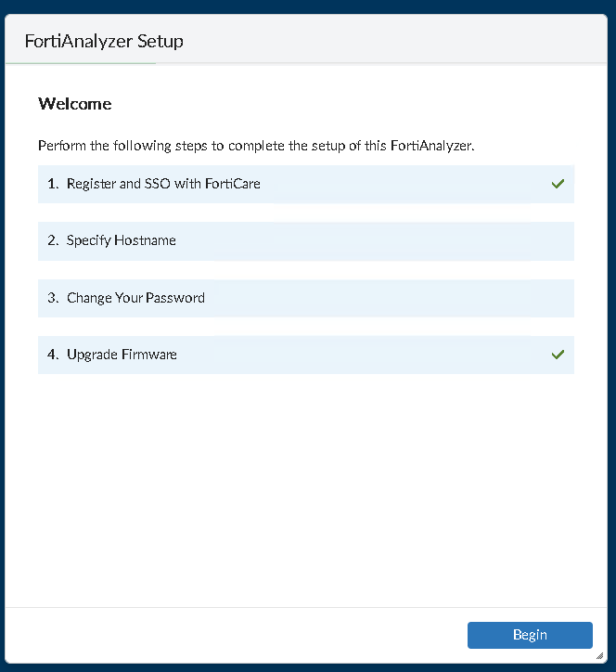Click the blank dialog area below the steps

[306, 492]
